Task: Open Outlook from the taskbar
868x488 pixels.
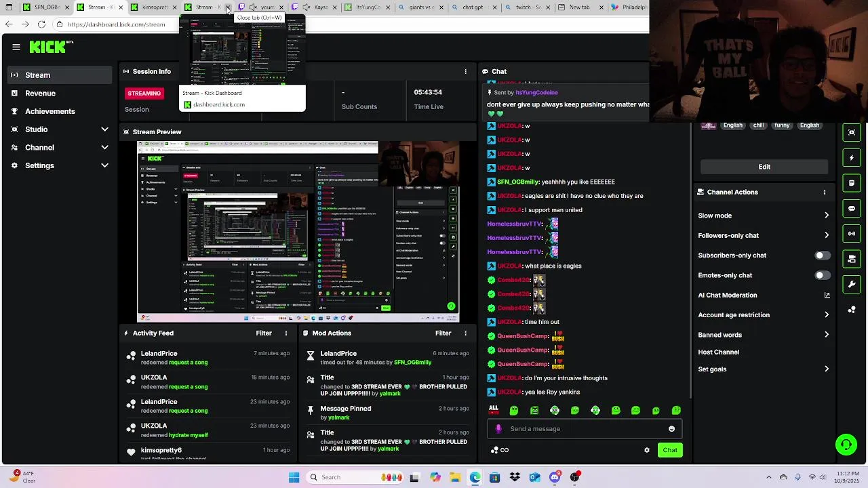Action: 535,477
